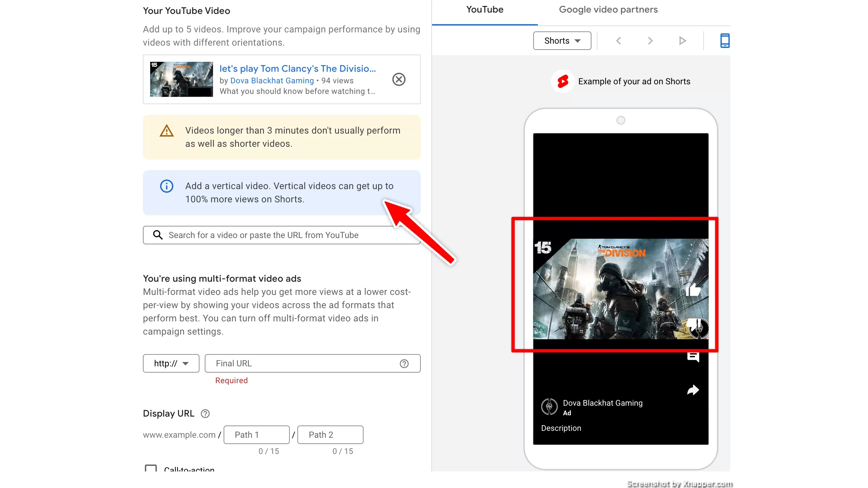Image resolution: width=868 pixels, height=488 pixels.
Task: Click 'Dova Blackhat Gaming' in preview
Action: click(x=602, y=403)
